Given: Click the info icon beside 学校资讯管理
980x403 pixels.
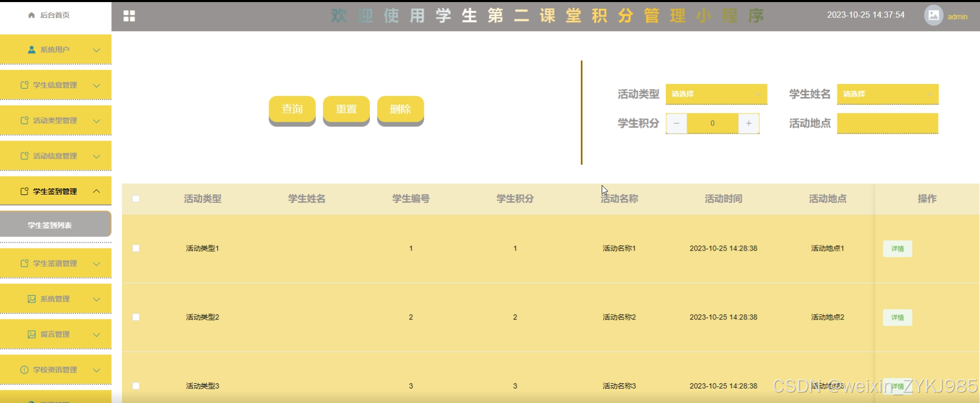Looking at the screenshot, I should point(24,370).
